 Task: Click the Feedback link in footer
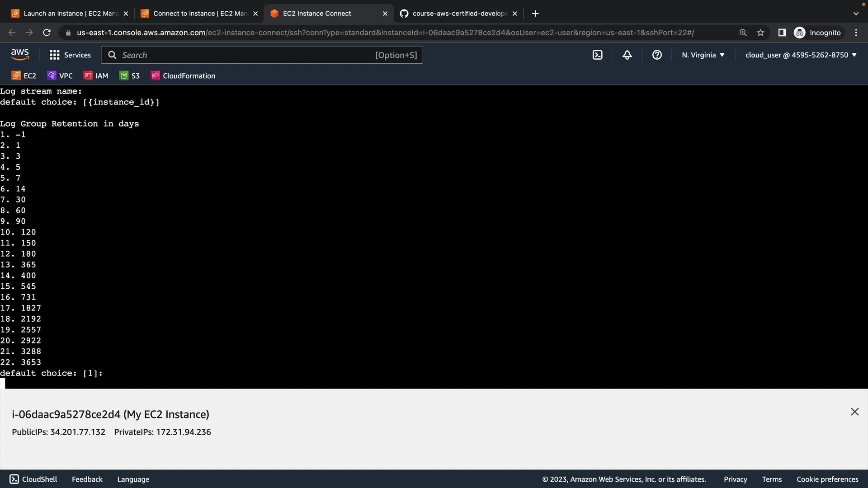[87, 479]
